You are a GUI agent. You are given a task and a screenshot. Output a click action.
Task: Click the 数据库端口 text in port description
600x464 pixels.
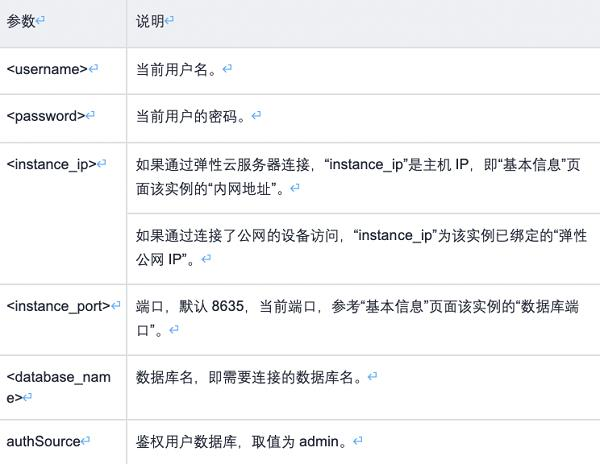coord(556,306)
